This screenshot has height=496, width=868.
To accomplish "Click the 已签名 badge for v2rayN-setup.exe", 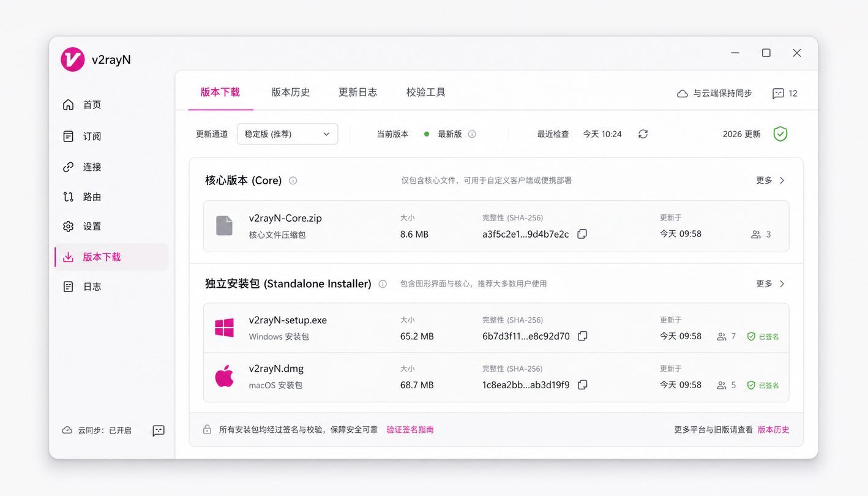I will pyautogui.click(x=763, y=337).
